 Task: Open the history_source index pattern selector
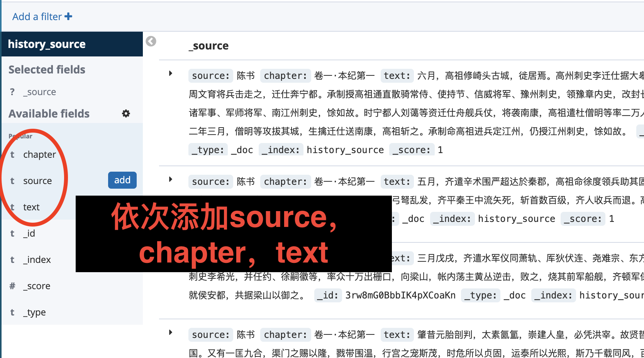coord(72,44)
